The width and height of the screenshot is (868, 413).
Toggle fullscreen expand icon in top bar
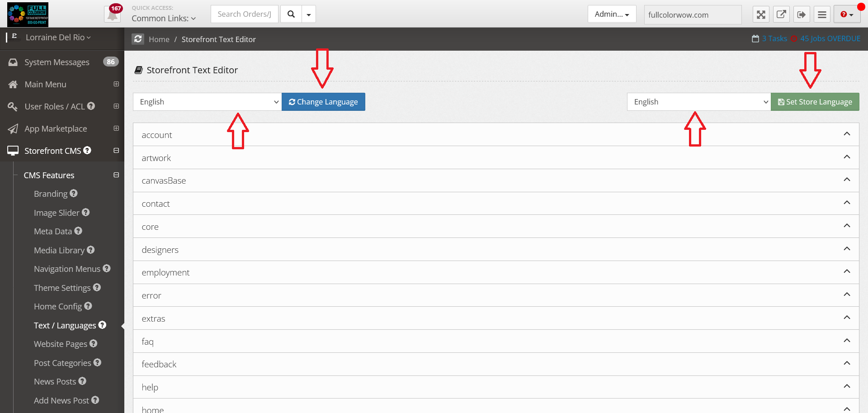(x=761, y=14)
